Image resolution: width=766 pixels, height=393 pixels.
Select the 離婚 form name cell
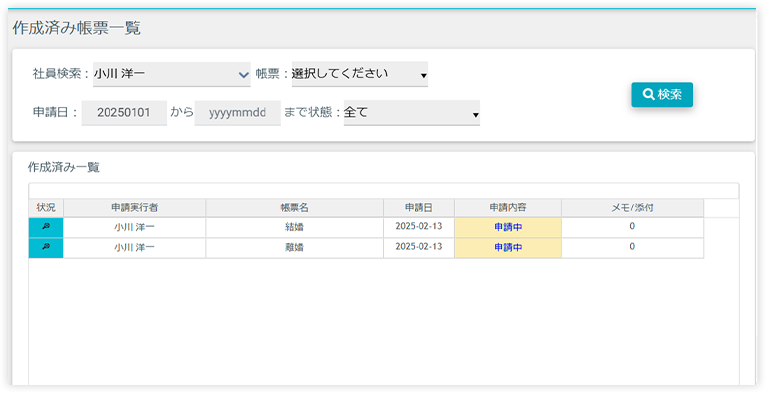(x=295, y=248)
